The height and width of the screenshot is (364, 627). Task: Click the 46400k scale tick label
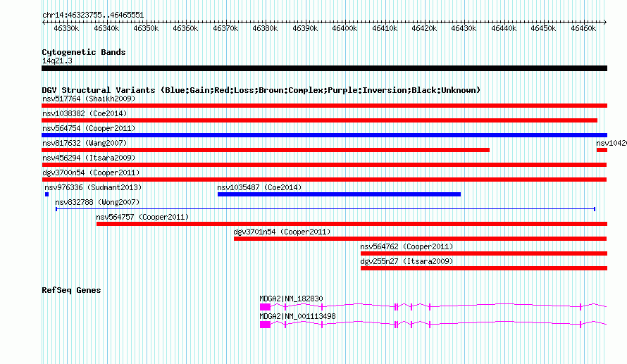(x=344, y=28)
